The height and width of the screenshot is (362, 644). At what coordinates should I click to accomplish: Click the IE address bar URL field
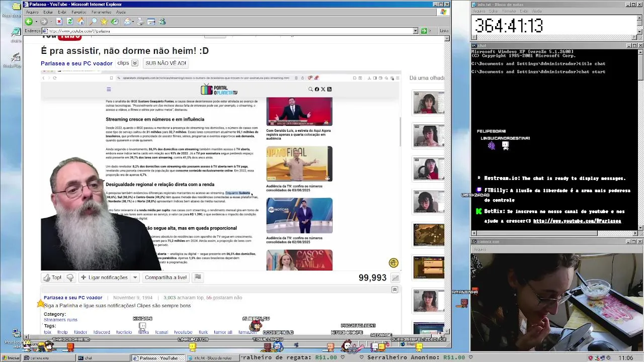(x=229, y=31)
